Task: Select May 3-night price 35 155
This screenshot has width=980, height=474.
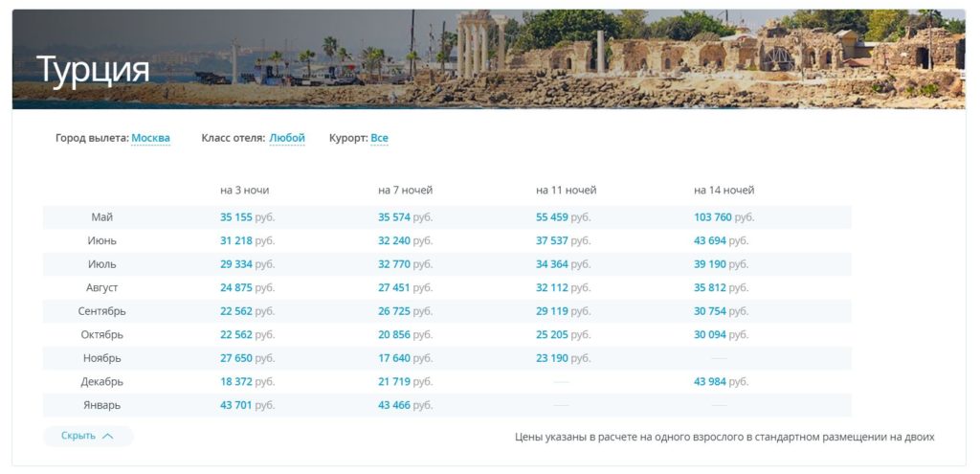Action: [x=236, y=217]
